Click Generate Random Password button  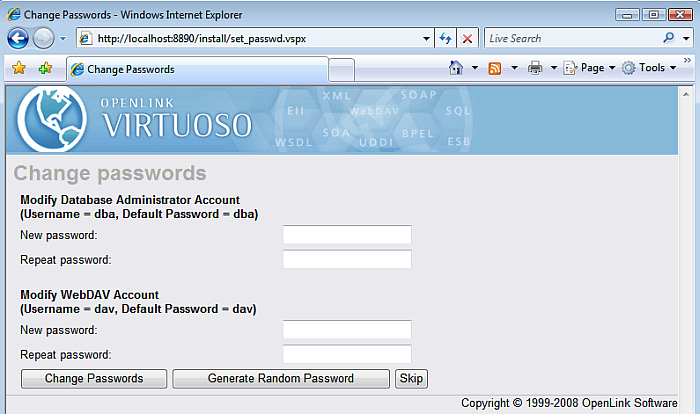pos(280,378)
